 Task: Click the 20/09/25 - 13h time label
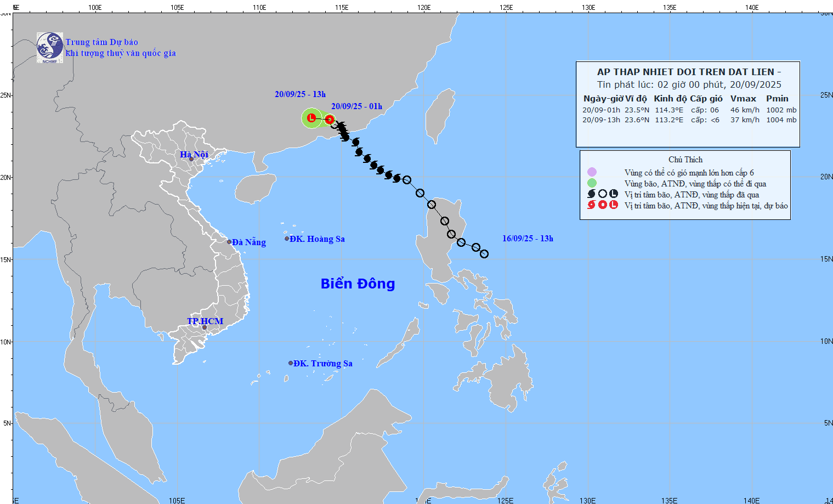[x=300, y=94]
